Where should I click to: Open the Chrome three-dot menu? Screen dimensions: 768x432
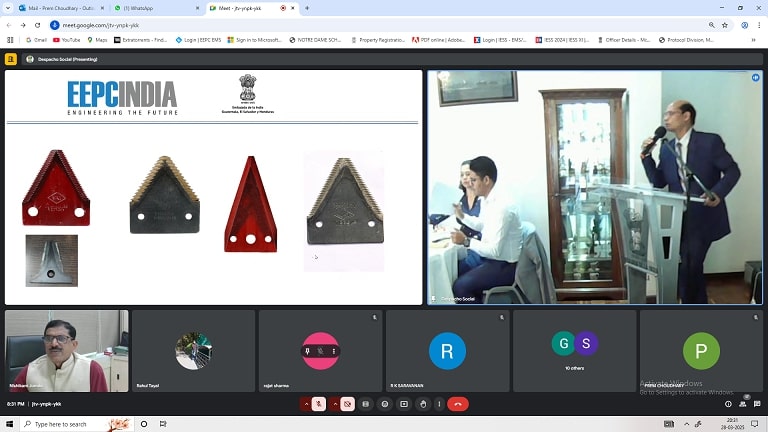[759, 25]
